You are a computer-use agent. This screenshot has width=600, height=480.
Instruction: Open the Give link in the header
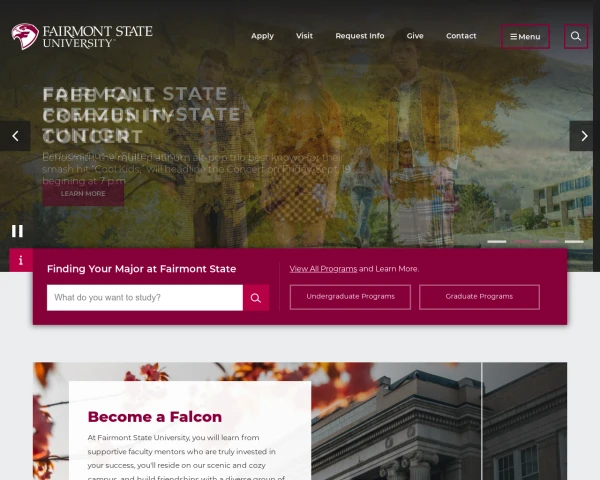click(x=415, y=36)
